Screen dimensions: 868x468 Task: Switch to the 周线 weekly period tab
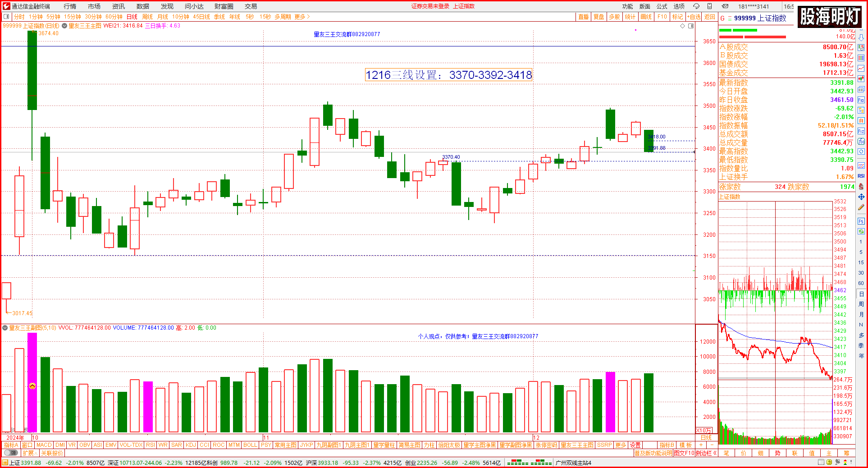click(147, 17)
